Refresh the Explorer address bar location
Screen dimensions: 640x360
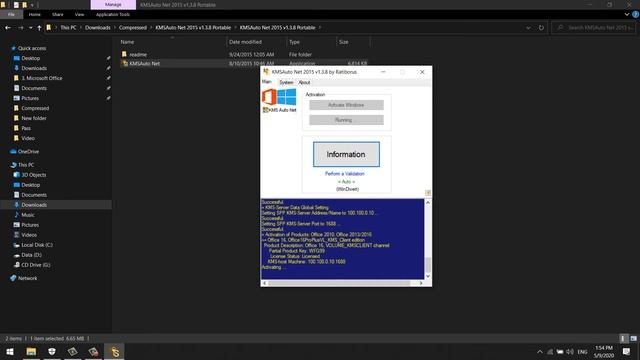[541, 28]
